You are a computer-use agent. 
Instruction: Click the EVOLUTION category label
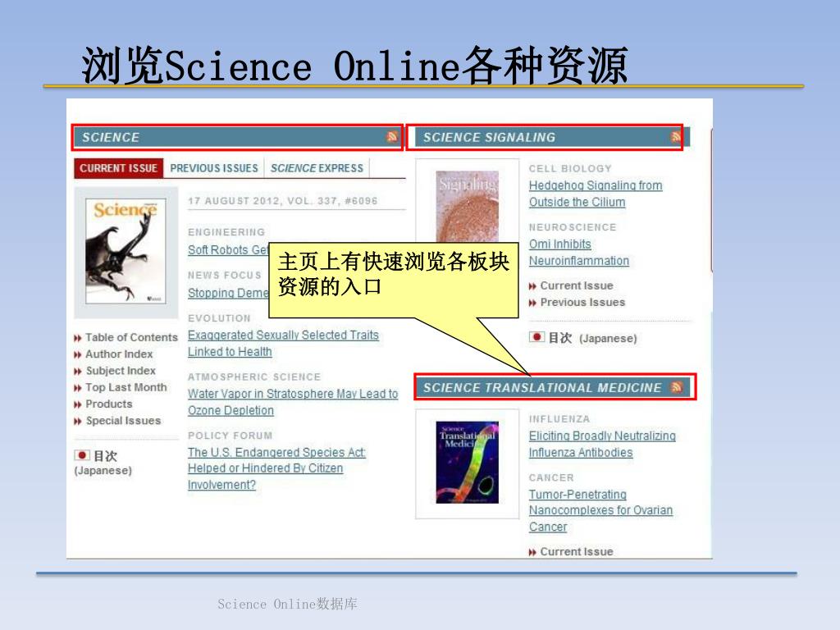point(219,318)
